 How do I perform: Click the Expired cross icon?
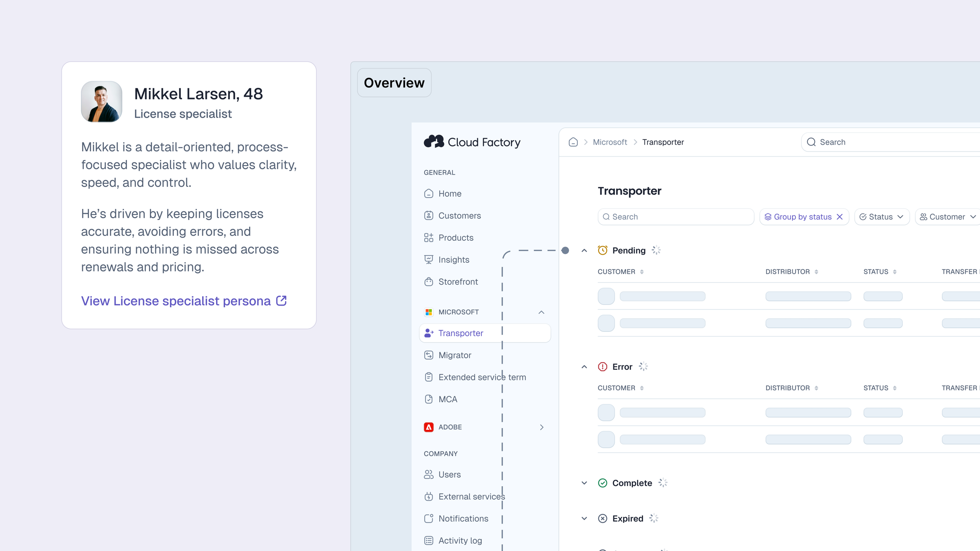(x=603, y=518)
